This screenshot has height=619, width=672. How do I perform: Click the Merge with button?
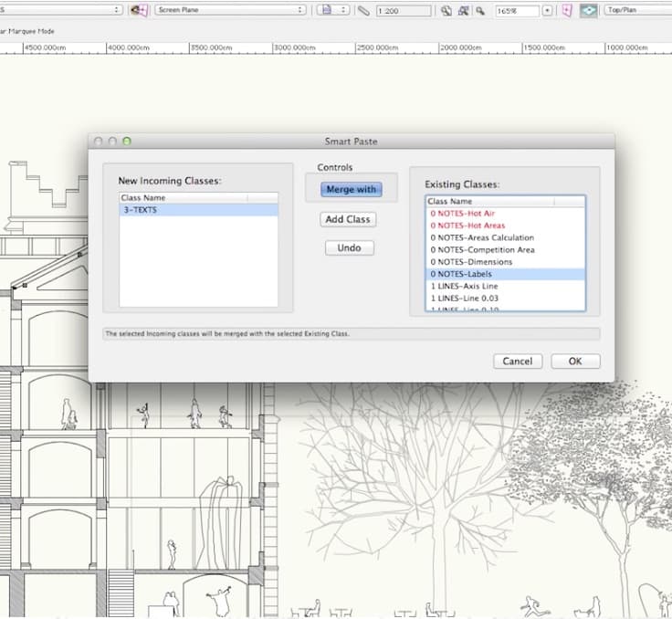pyautogui.click(x=351, y=190)
